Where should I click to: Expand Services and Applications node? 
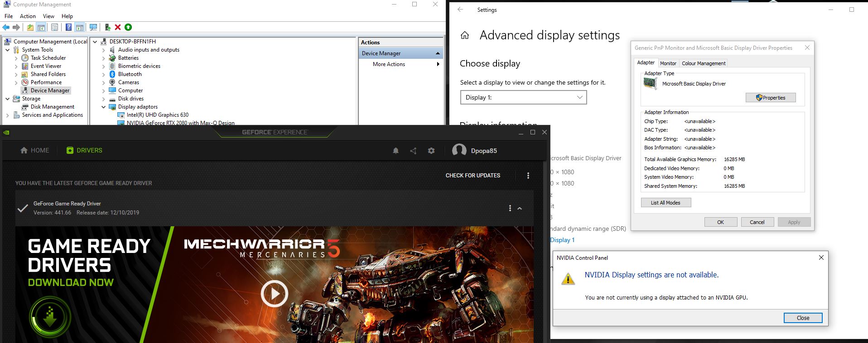[8, 115]
